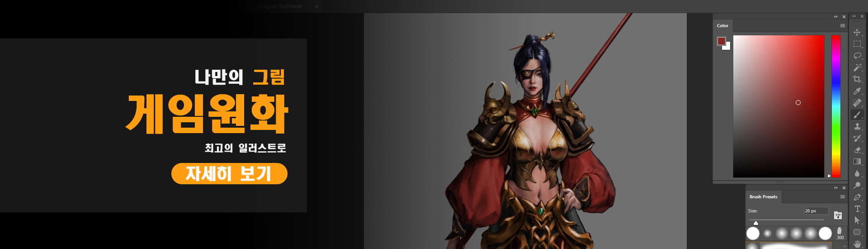Open the Color panel options menu
Viewport: 868px width, 249px height.
point(843,26)
